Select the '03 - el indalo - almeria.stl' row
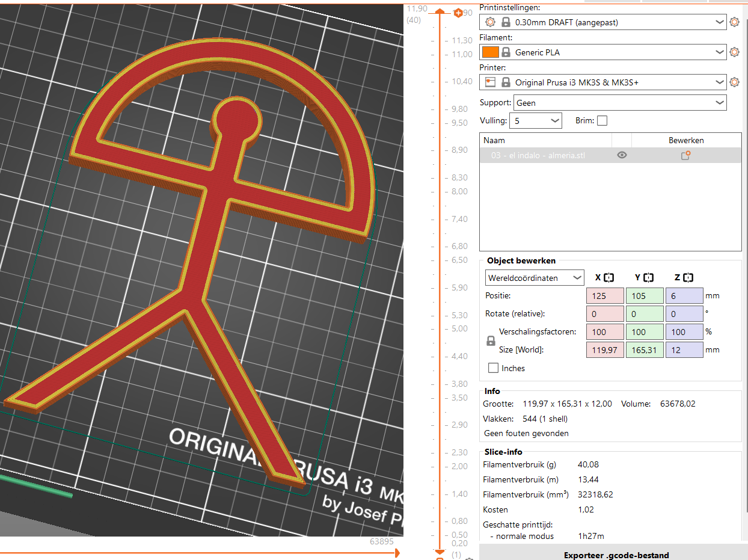The width and height of the screenshot is (748, 560). tap(610, 155)
